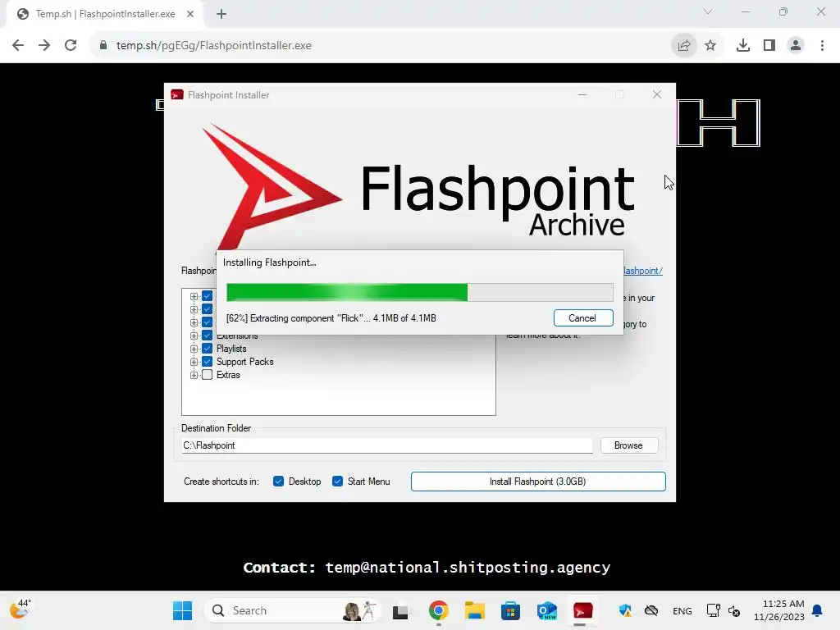
Task: Open Google Chrome from the taskbar
Action: [x=438, y=610]
